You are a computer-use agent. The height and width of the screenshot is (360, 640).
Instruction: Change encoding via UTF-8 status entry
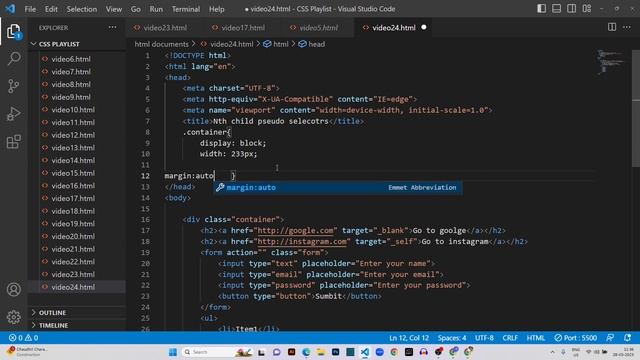484,338
